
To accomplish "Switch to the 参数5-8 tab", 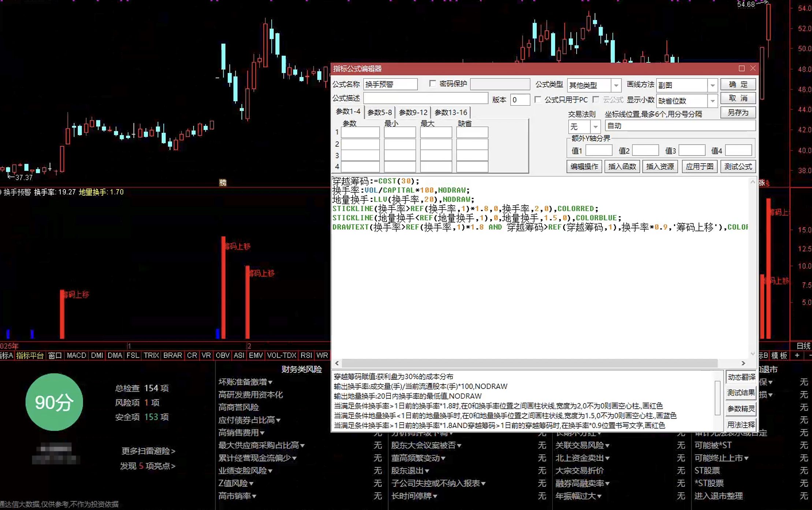I will pyautogui.click(x=380, y=112).
